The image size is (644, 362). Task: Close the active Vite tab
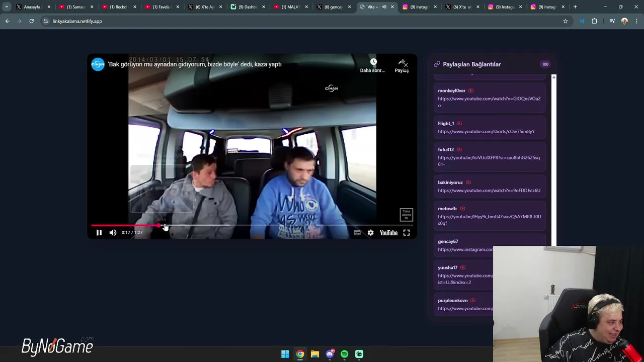(392, 7)
